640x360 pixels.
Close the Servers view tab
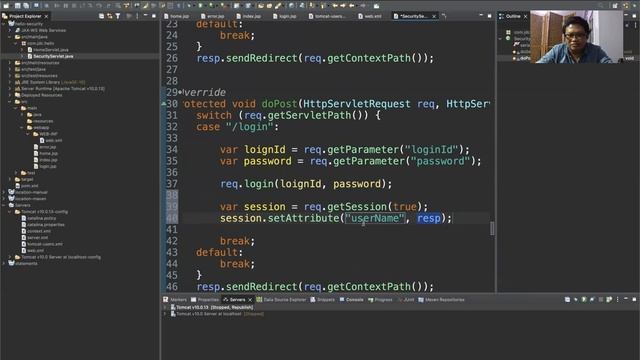tap(250, 300)
